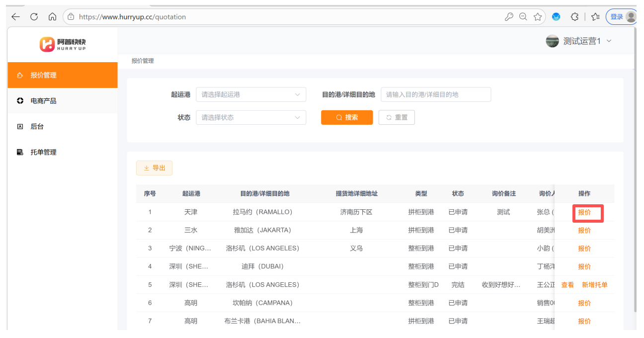This screenshot has height=338, width=644.
Task: Reload the page with refresh icon
Action: pos(34,17)
